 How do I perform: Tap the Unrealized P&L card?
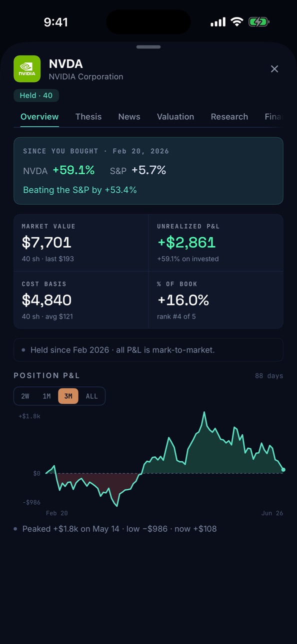[x=216, y=243]
